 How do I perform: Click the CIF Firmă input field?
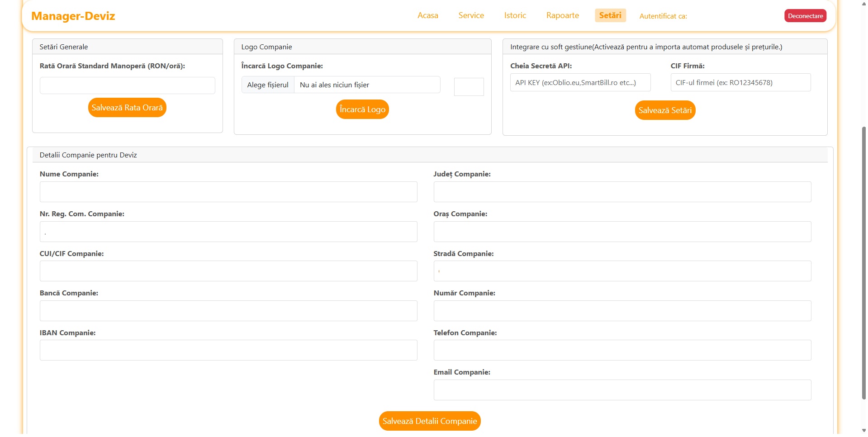[x=740, y=83]
